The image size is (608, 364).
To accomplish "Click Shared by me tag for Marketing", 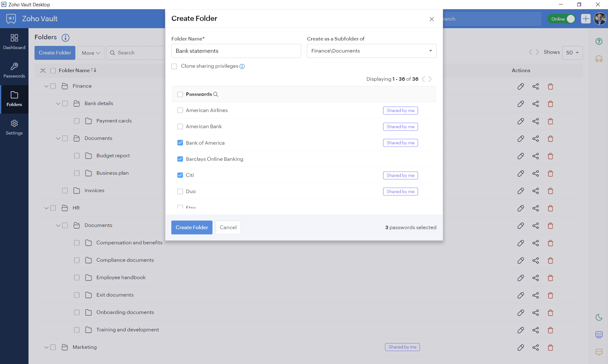I will pyautogui.click(x=402, y=347).
